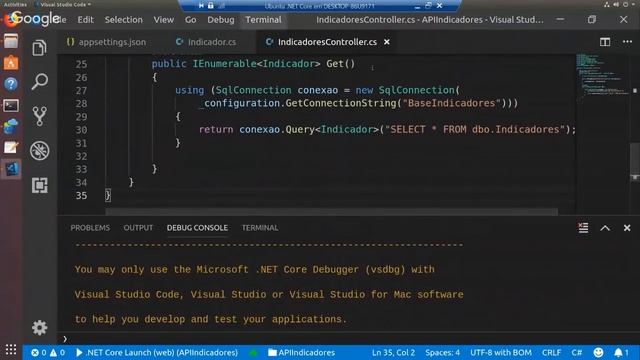Open Help in the Ubuntu dock
This screenshot has height=360, width=640.
pos(11,84)
